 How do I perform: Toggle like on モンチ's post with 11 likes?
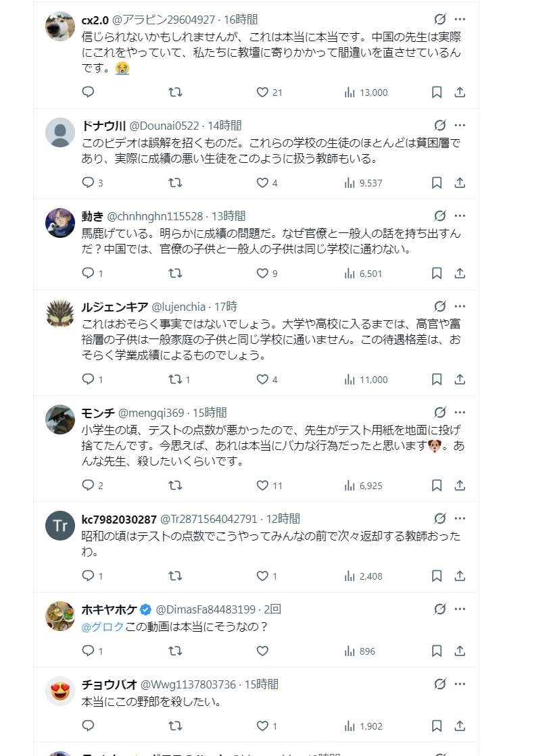(262, 485)
